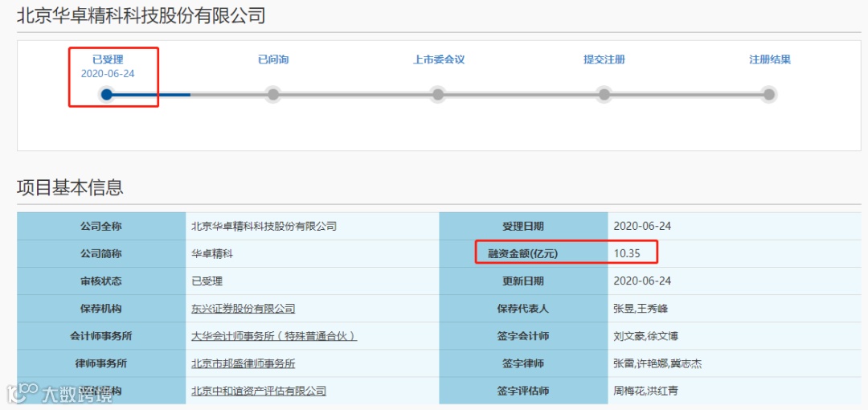Click the 融资金额(亿元) label cell

(523, 254)
